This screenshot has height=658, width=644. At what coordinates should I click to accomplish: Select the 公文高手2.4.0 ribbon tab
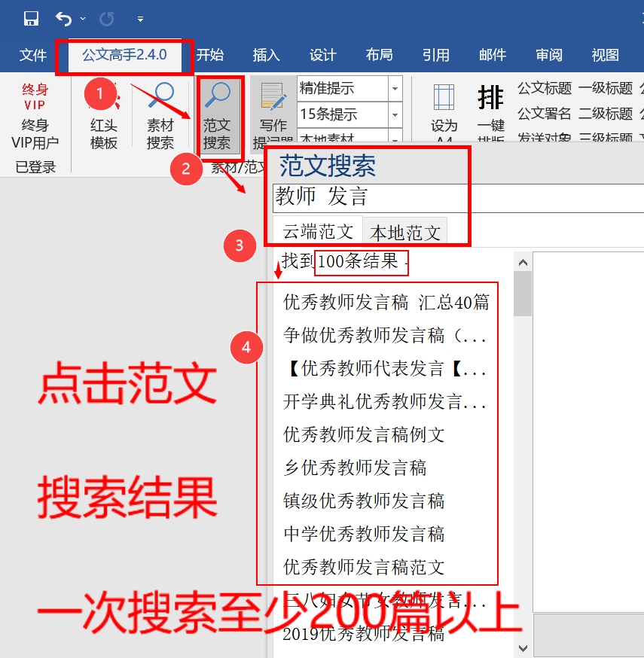(x=124, y=55)
